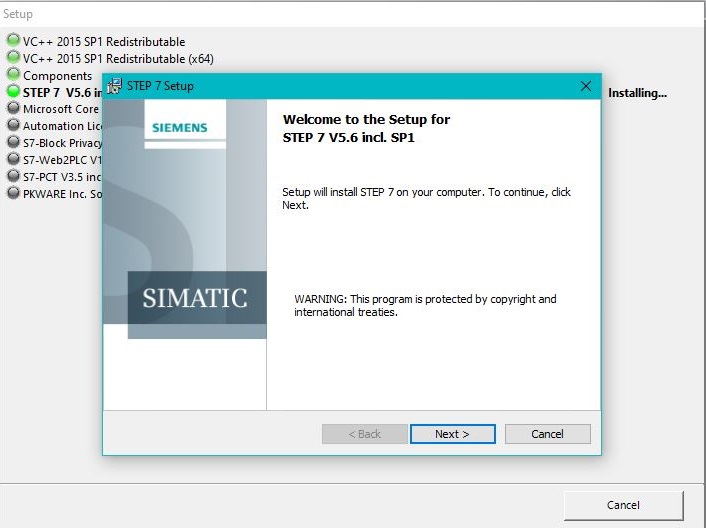Click the grayed-out < Back button
This screenshot has width=706, height=528.
tap(364, 434)
